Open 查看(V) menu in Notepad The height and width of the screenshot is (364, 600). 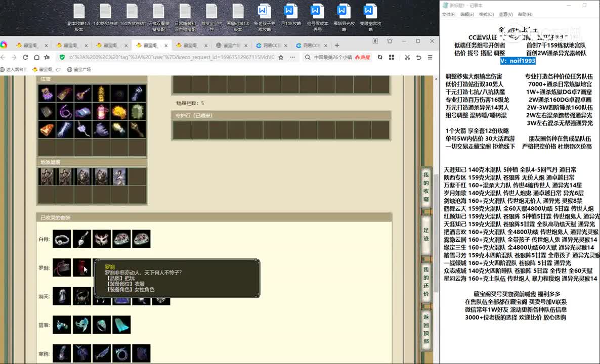[505, 14]
